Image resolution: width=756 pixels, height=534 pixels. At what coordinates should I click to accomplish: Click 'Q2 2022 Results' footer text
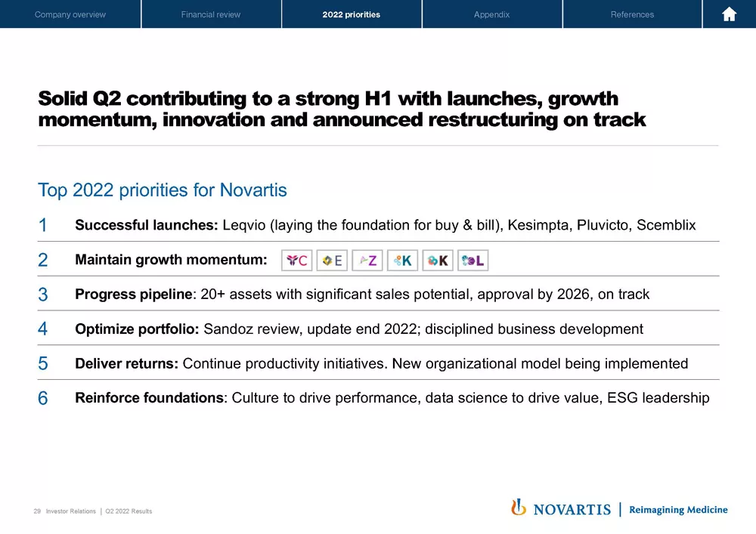click(x=129, y=511)
